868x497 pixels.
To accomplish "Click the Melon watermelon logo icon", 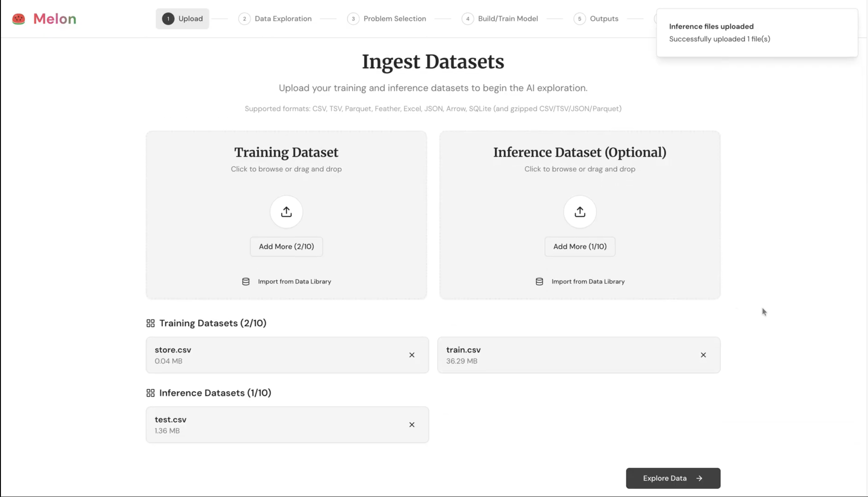I will click(x=18, y=19).
